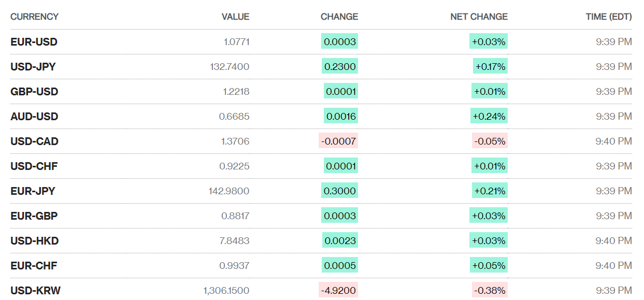Click the USD-JPY currency pair
The width and height of the screenshot is (644, 300).
(x=33, y=67)
